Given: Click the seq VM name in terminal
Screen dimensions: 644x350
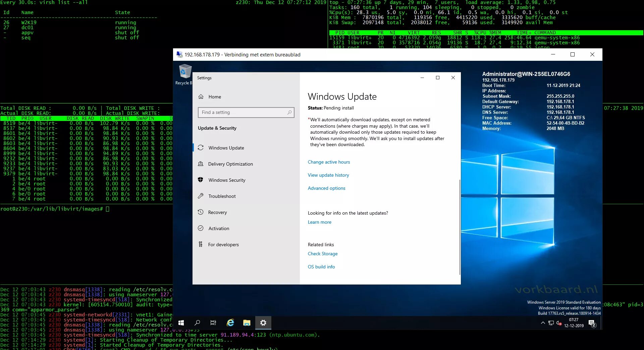Looking at the screenshot, I should coord(26,38).
